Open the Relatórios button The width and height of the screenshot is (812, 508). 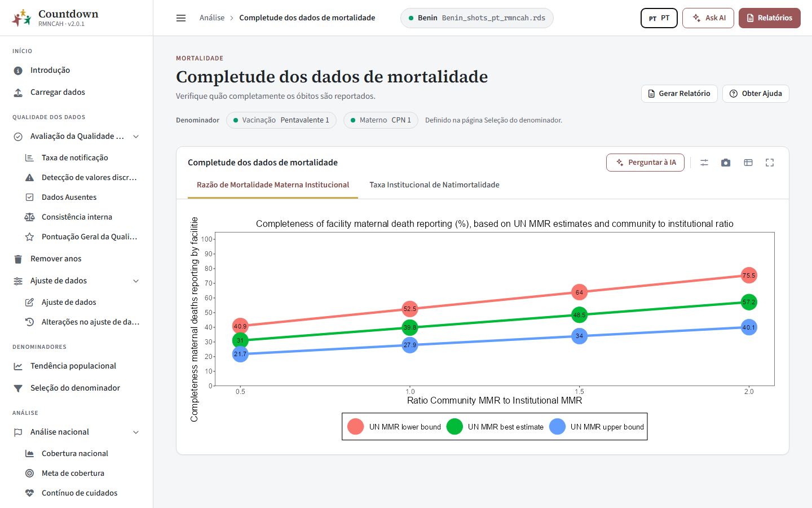click(x=769, y=18)
